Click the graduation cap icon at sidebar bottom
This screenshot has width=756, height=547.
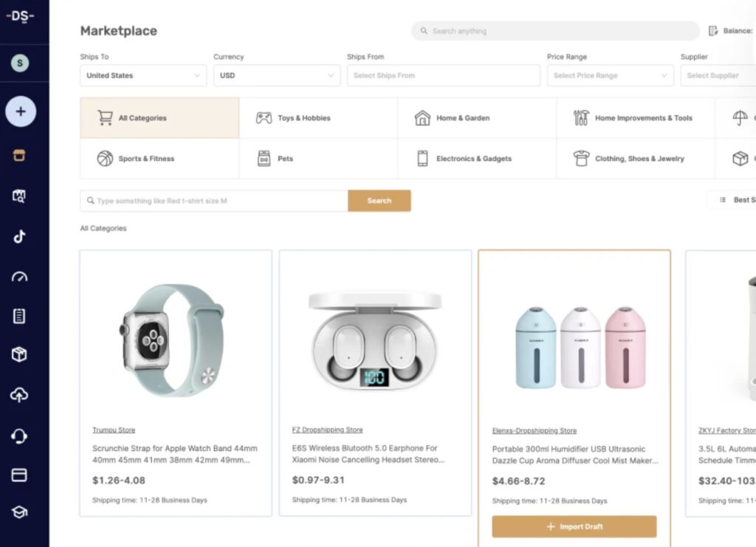[19, 512]
